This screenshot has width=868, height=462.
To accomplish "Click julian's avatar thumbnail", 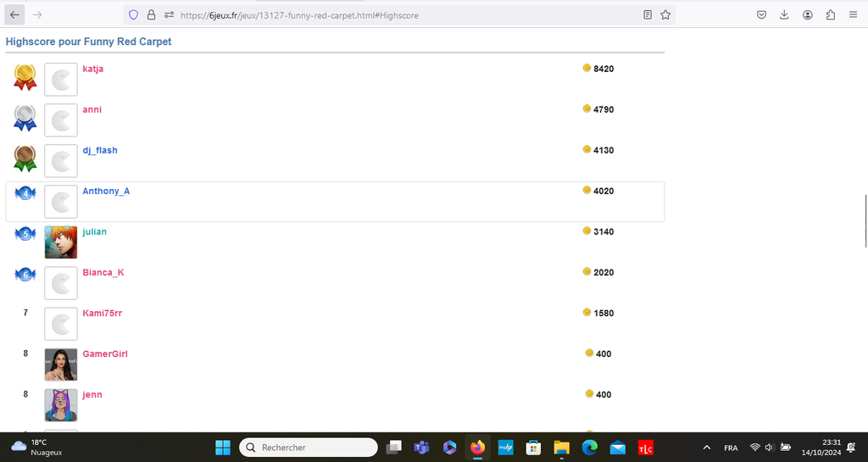I will point(61,242).
